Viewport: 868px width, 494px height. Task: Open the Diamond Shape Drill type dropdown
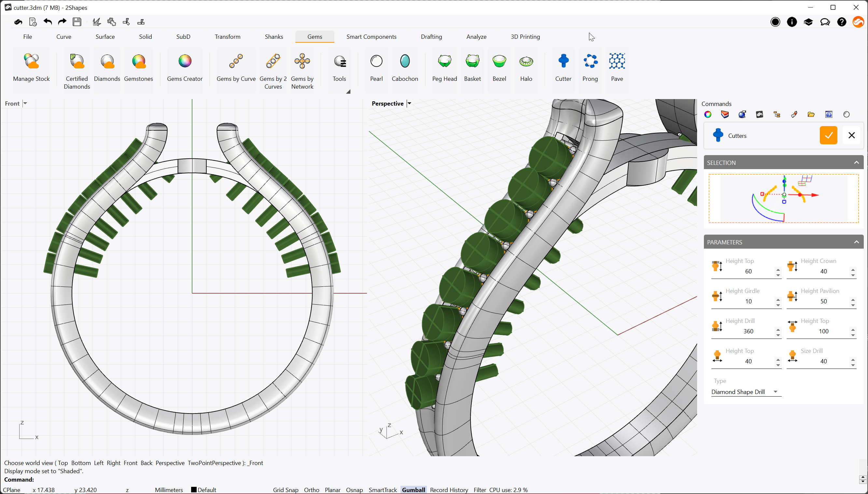(746, 392)
